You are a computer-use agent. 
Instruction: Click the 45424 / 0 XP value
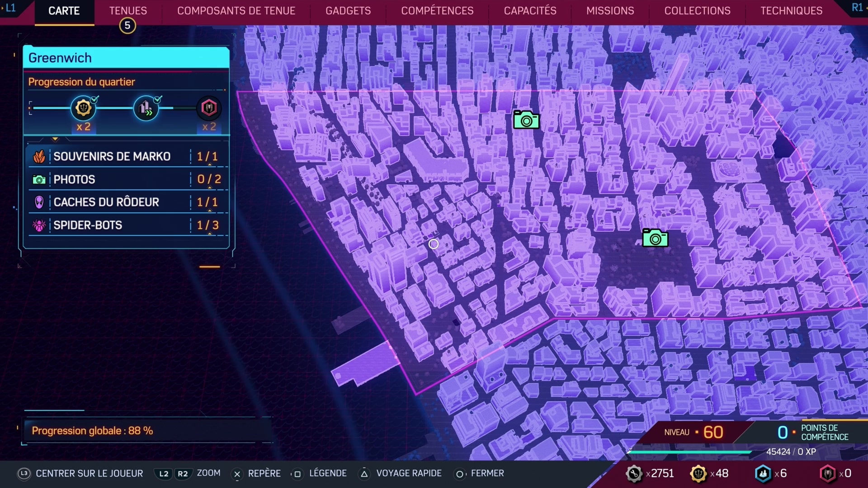click(x=791, y=452)
